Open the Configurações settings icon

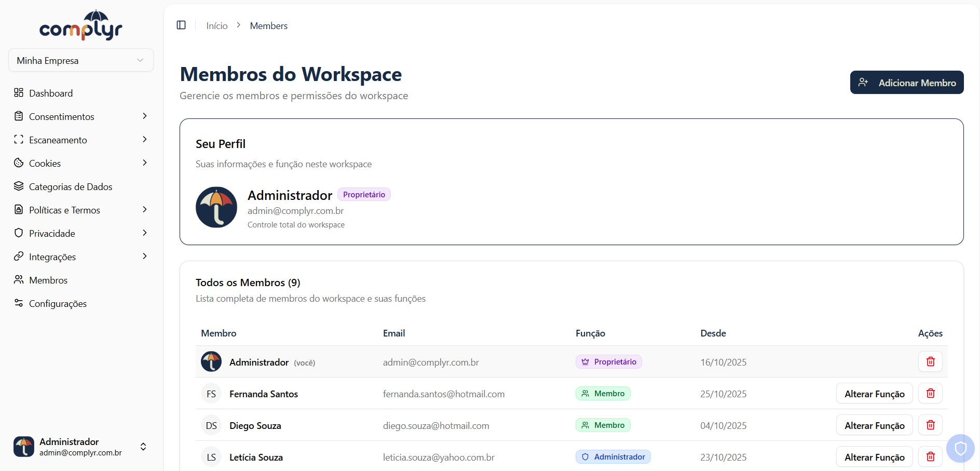[19, 303]
